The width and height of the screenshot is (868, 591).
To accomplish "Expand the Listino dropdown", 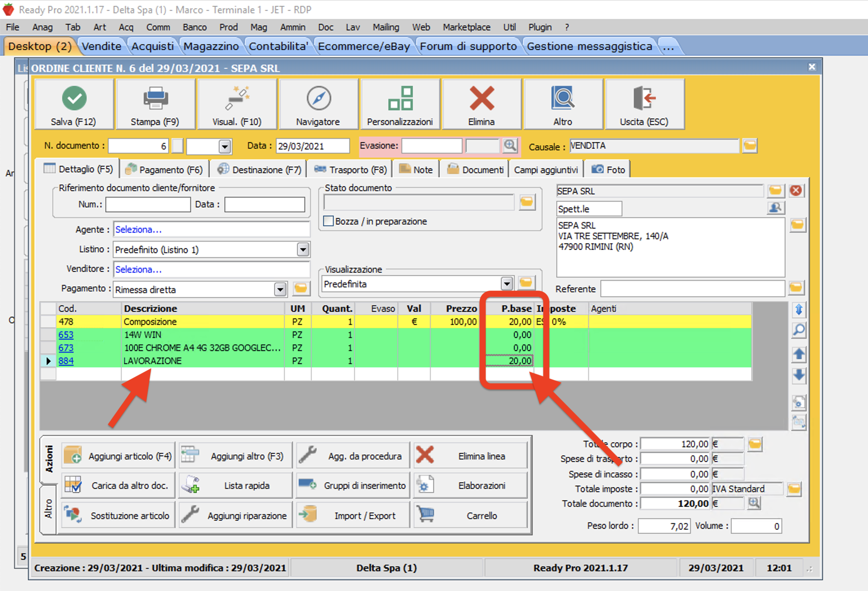I will point(303,249).
